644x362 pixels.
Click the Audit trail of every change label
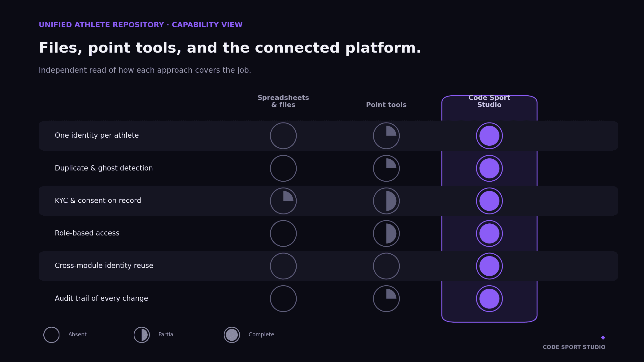pos(102,299)
